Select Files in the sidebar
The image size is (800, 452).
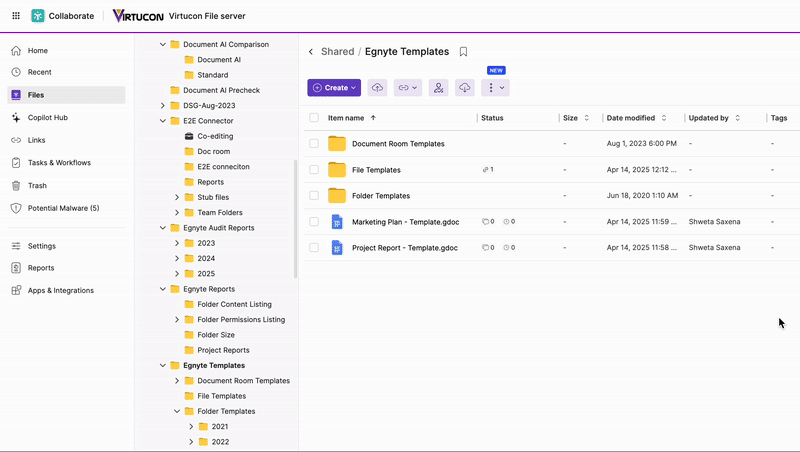(66, 95)
